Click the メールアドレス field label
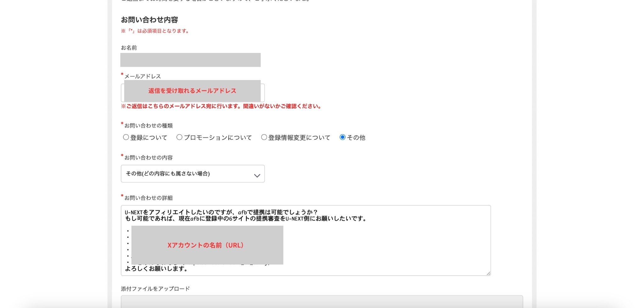The width and height of the screenshot is (644, 308). [142, 76]
